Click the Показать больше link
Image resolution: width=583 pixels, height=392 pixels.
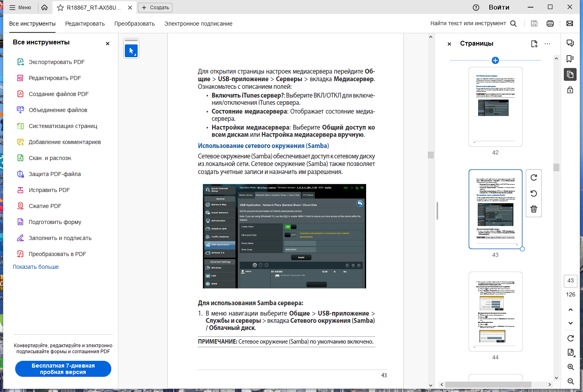point(36,267)
